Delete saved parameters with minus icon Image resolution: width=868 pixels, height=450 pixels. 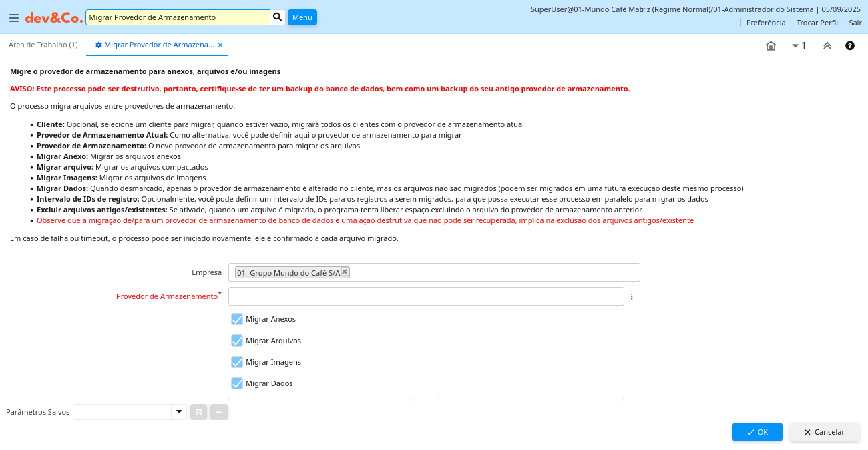pos(219,412)
